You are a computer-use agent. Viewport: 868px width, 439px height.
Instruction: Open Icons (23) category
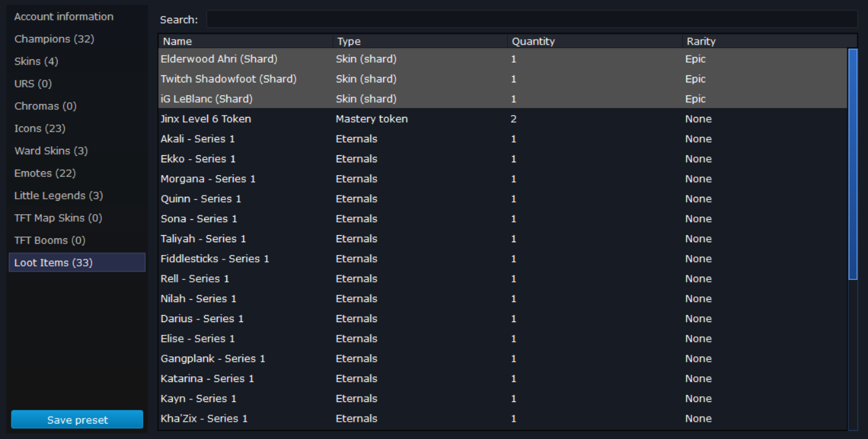click(x=77, y=128)
